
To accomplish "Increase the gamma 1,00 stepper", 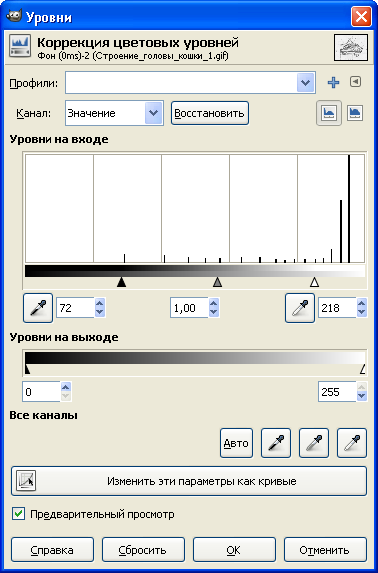I will tap(214, 303).
